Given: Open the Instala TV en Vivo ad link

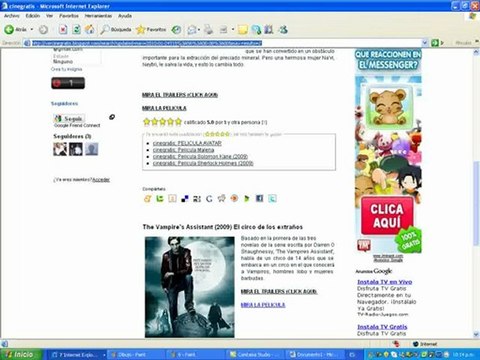Looking at the screenshot, I should [385, 282].
